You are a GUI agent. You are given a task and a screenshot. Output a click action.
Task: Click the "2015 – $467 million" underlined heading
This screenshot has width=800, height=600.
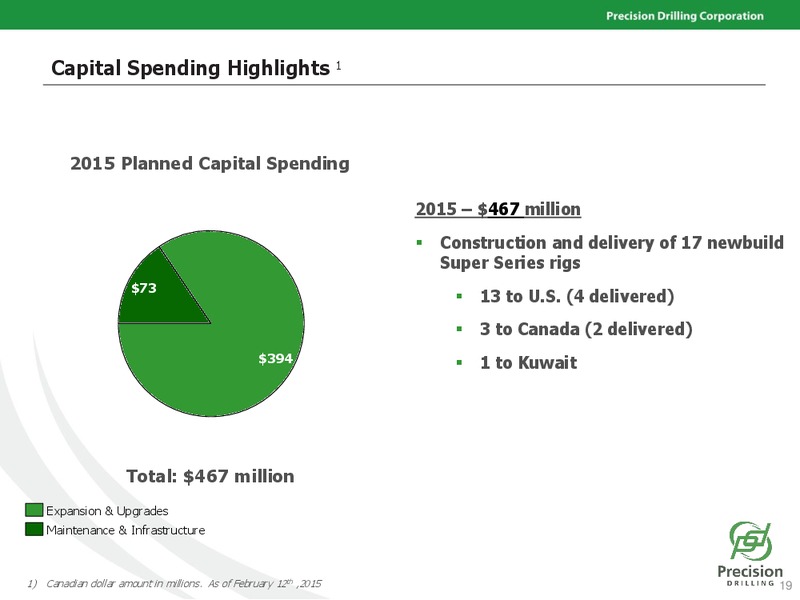click(x=498, y=209)
